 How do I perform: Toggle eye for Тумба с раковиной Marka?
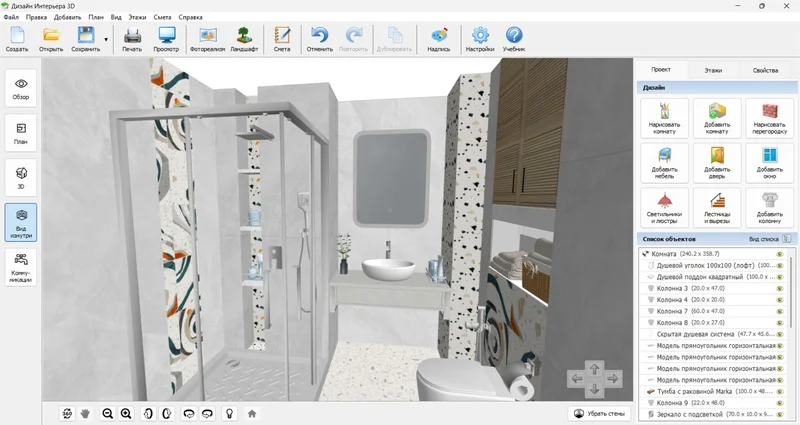pos(780,392)
